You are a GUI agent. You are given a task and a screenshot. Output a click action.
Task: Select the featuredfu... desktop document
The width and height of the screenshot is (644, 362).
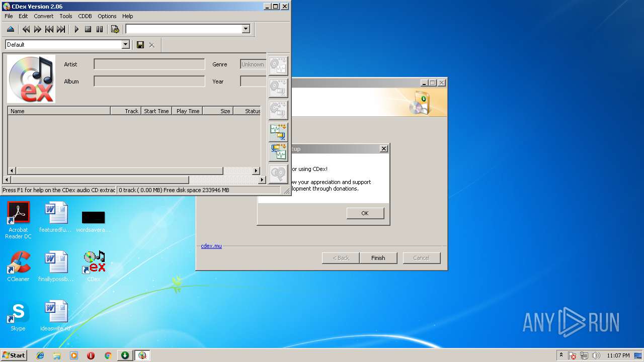tap(56, 217)
